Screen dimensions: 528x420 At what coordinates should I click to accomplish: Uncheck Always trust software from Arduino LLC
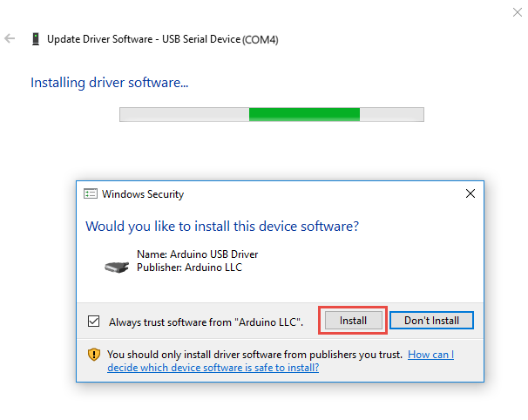[x=94, y=322]
